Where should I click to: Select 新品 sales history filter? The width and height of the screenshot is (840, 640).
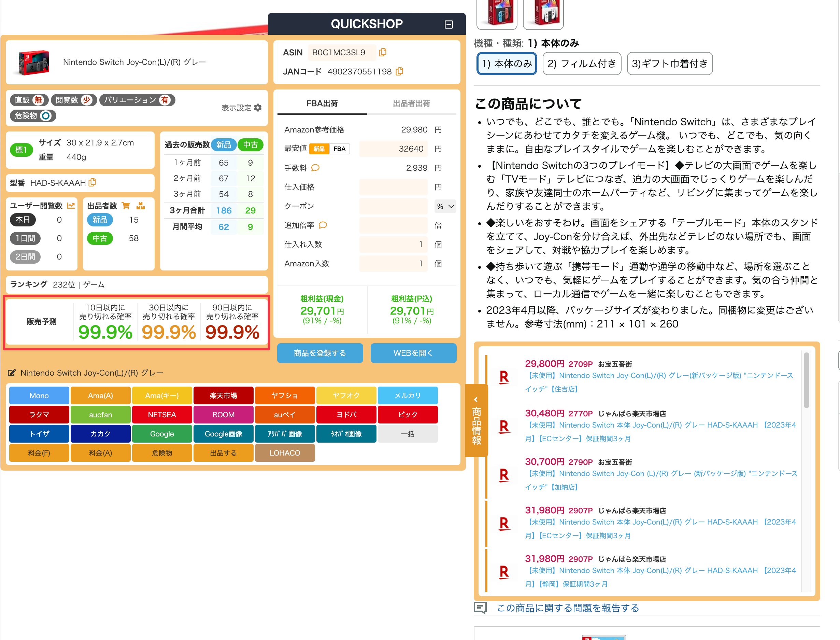[224, 145]
